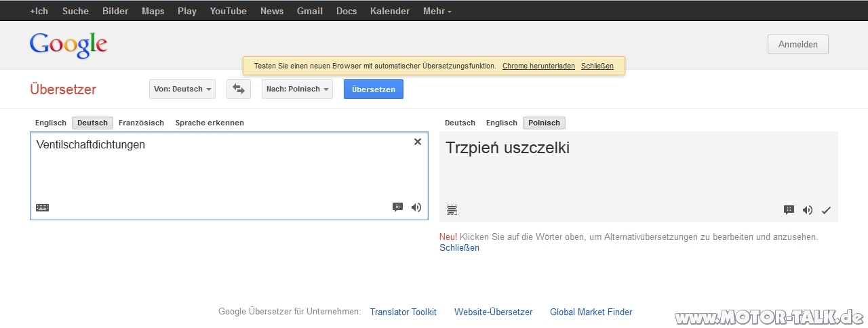Click the translated word 'uszczelki'
Image resolution: width=868 pixels, height=328 pixels.
pos(537,148)
